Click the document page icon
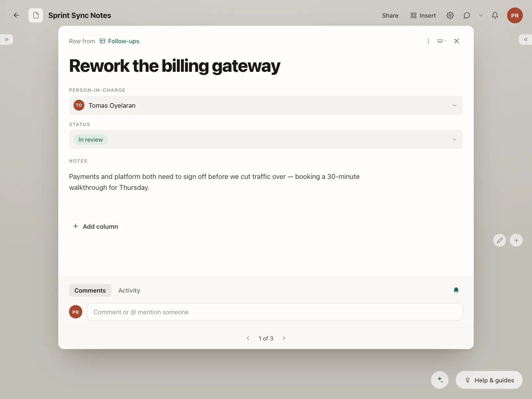Viewport: 532px width, 399px height. pyautogui.click(x=36, y=15)
